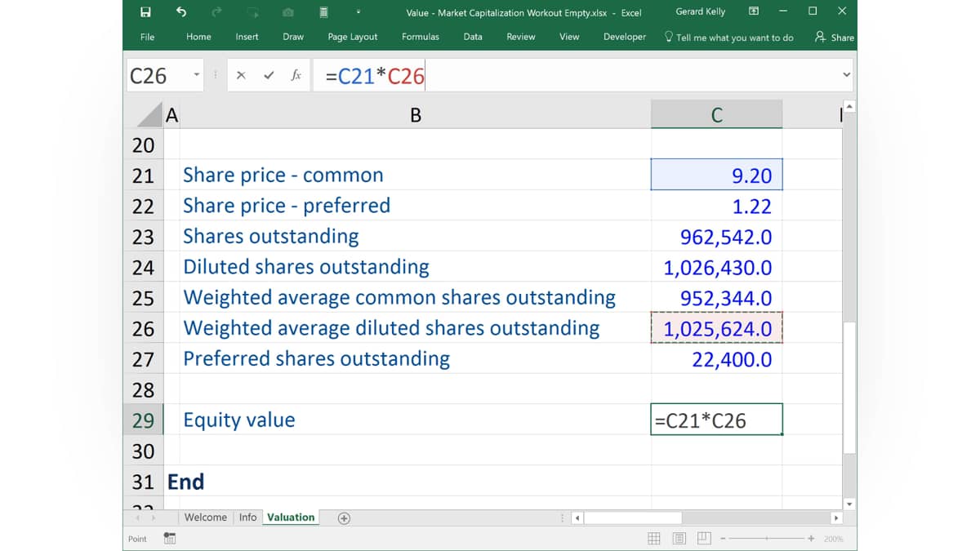Open the Page Layout tab
The width and height of the screenshot is (980, 551).
click(353, 37)
